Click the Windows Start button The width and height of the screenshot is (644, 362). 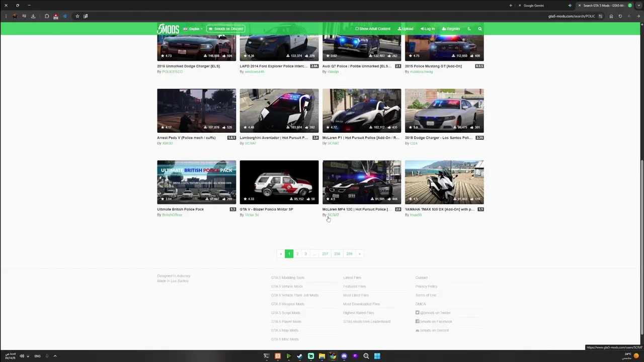tap(377, 356)
